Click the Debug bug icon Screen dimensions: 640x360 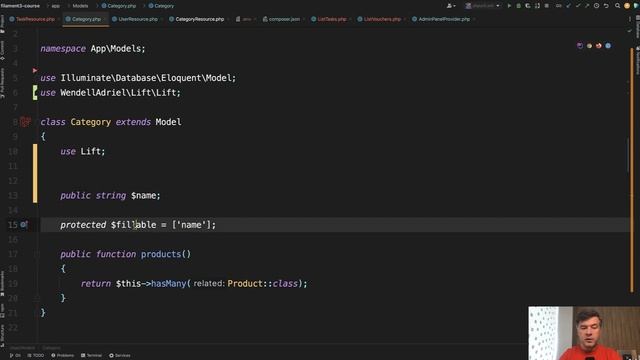(x=518, y=6)
